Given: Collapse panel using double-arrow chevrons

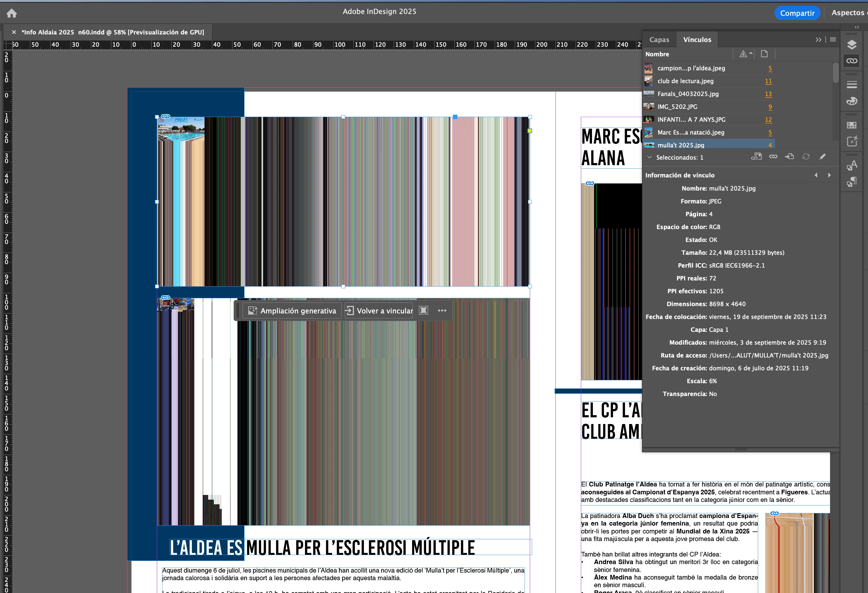Looking at the screenshot, I should (818, 40).
